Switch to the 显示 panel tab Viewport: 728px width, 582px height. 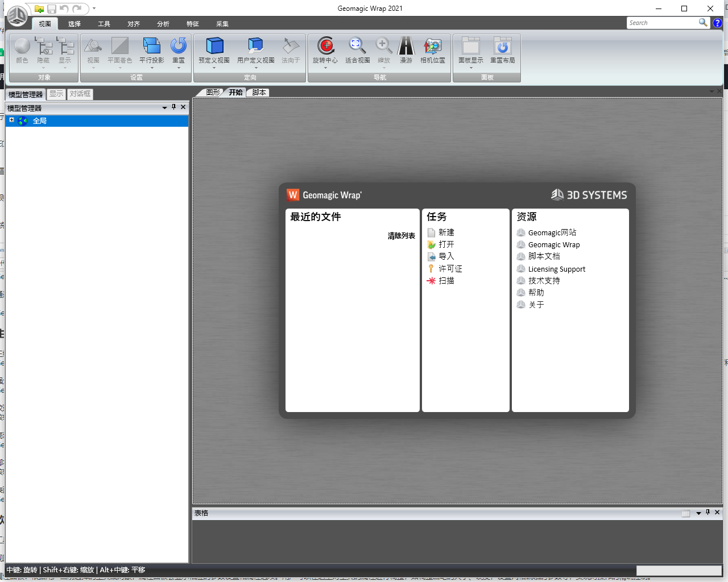[56, 94]
